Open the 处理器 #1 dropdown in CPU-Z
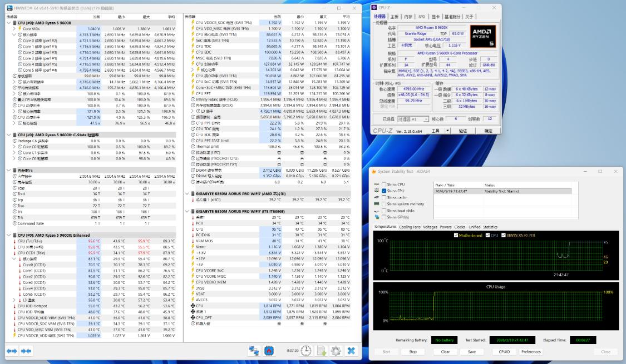 pyautogui.click(x=426, y=118)
